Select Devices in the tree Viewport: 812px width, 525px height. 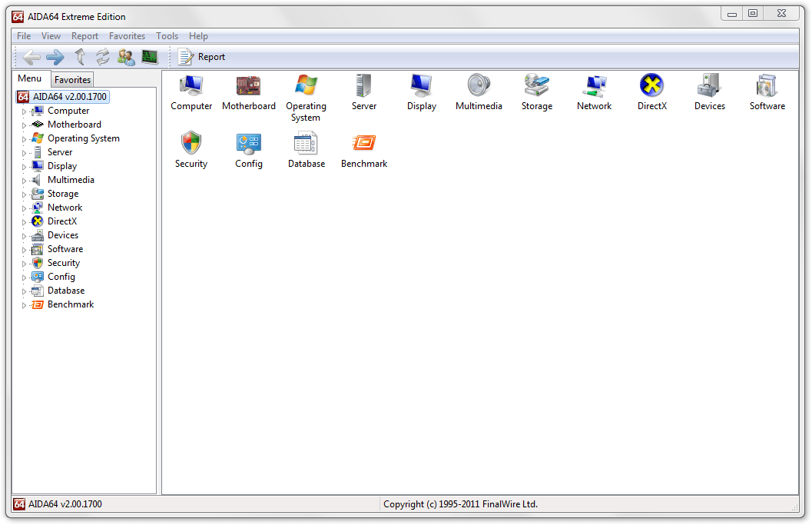tap(63, 235)
